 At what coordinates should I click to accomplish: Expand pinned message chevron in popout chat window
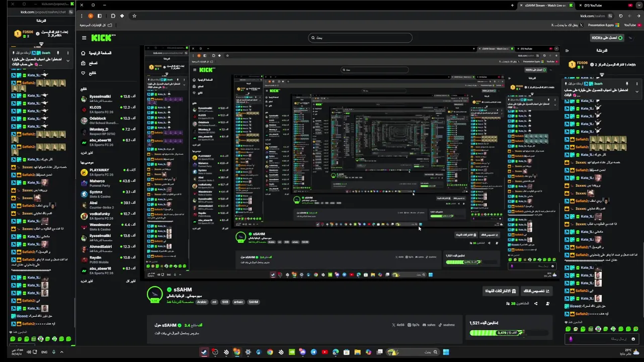tap(68, 61)
